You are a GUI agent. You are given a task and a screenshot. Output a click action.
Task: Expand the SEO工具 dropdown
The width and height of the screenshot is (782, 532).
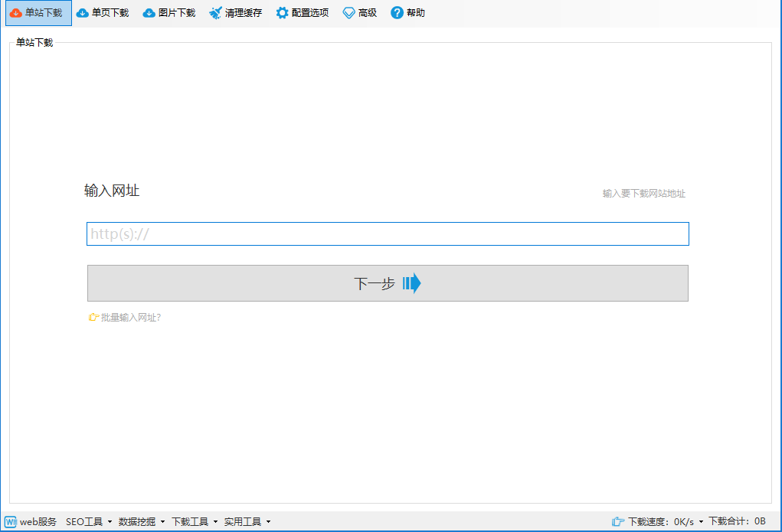pos(110,522)
